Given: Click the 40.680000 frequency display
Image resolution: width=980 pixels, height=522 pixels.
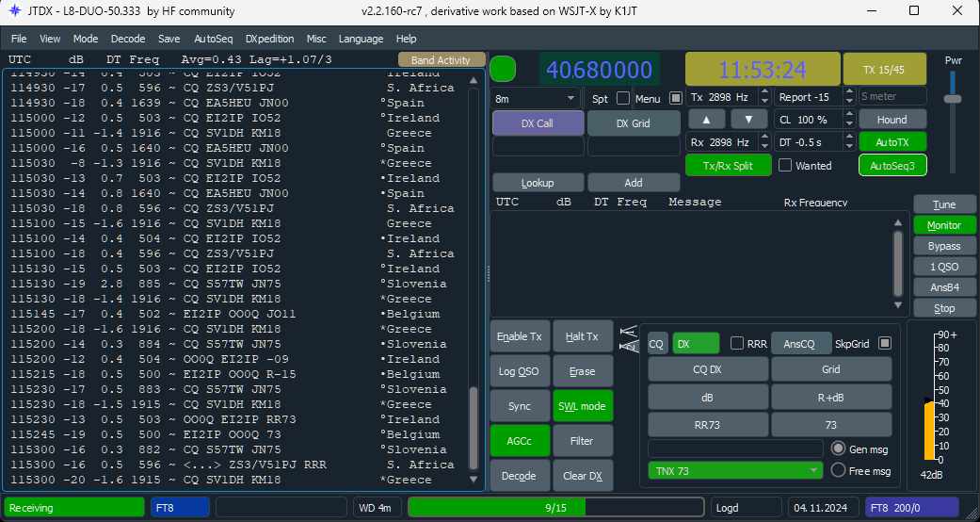Looking at the screenshot, I should point(600,70).
